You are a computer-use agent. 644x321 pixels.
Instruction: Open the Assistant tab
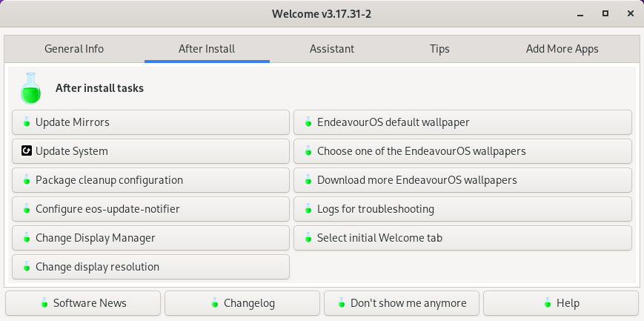pos(331,49)
